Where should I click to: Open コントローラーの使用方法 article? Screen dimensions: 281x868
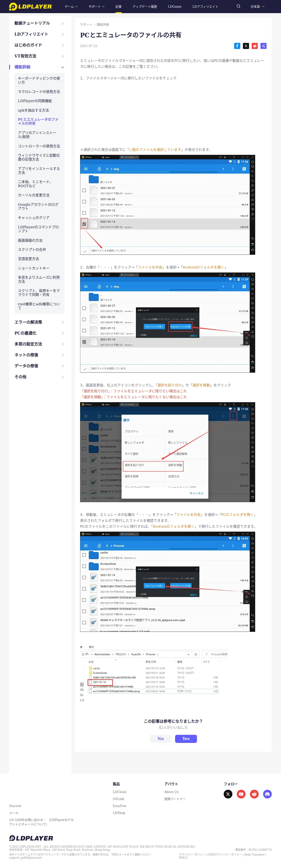click(x=39, y=146)
